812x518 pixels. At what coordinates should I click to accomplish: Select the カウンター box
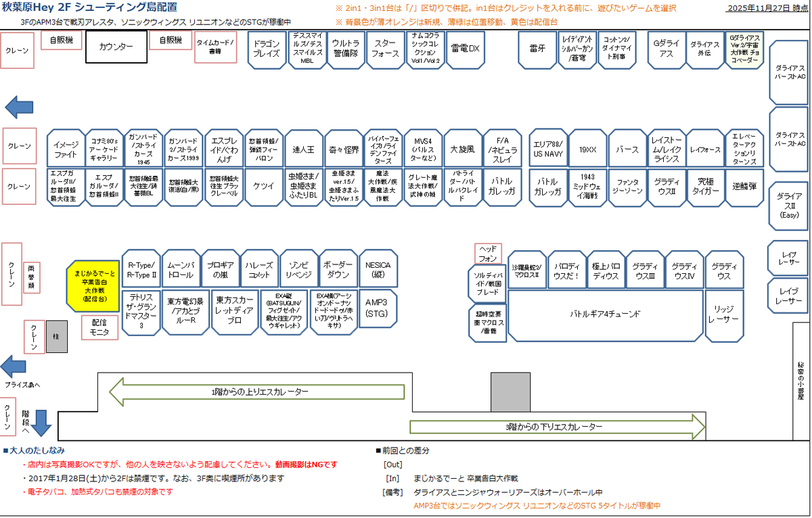coord(116,47)
